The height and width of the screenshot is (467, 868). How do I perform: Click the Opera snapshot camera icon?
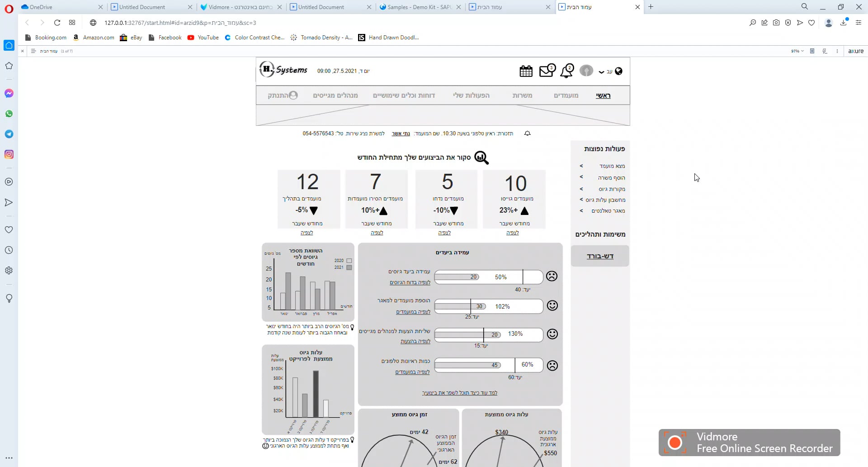tap(776, 23)
